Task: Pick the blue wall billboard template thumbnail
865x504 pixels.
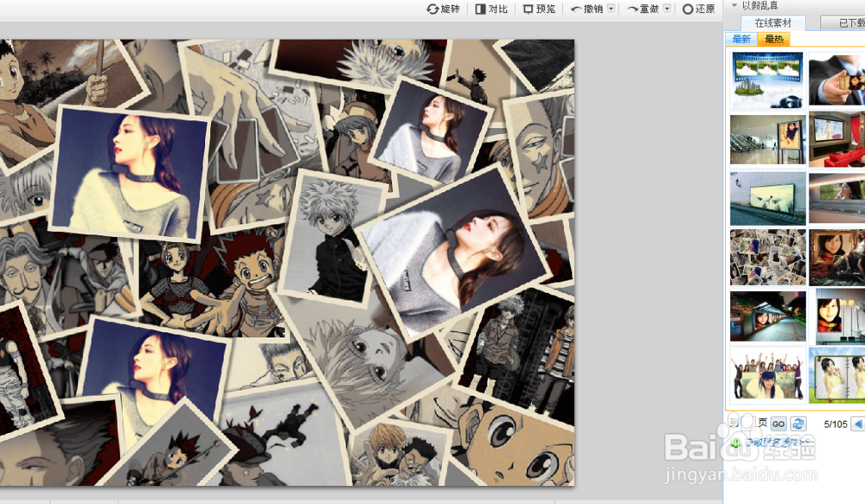Action: 768,199
